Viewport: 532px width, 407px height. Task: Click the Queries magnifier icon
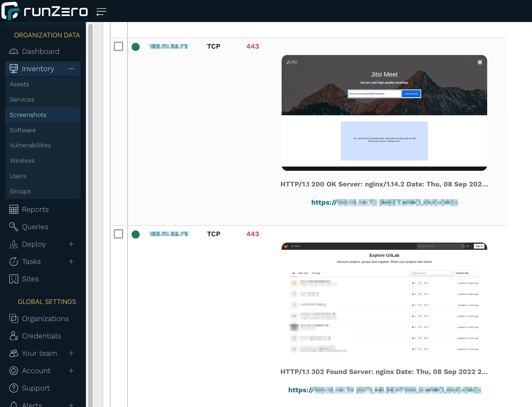pos(14,227)
